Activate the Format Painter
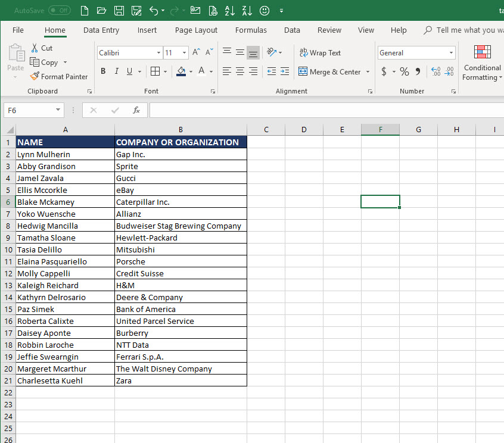The height and width of the screenshot is (443, 504). click(59, 76)
